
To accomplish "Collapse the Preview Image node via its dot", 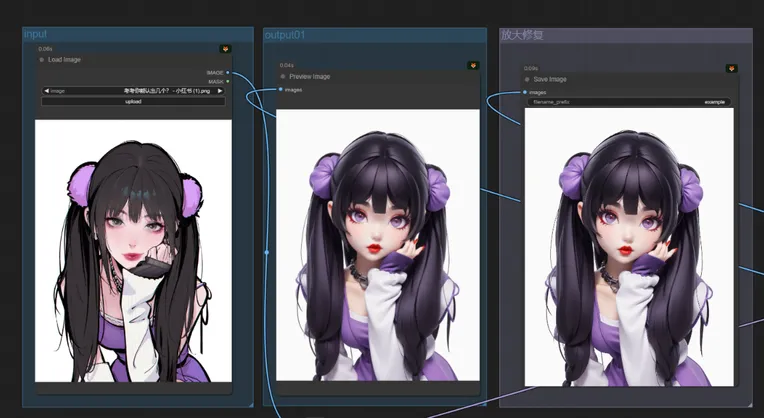I will (x=283, y=76).
